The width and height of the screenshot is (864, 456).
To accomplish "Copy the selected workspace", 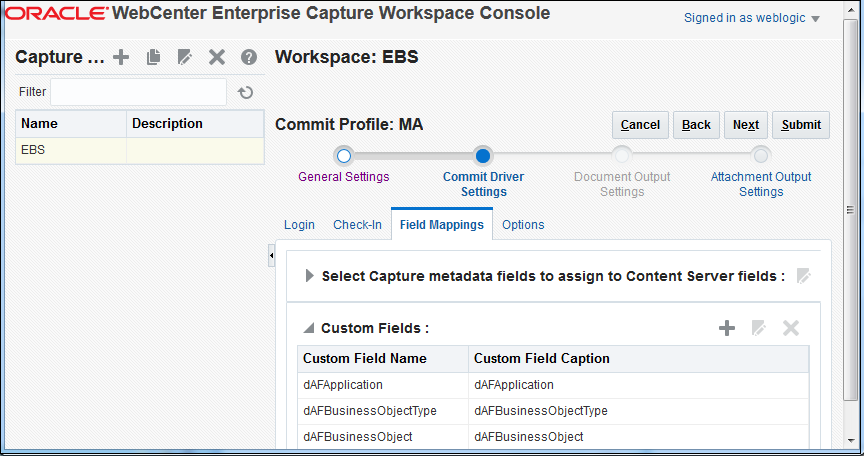I will [153, 58].
